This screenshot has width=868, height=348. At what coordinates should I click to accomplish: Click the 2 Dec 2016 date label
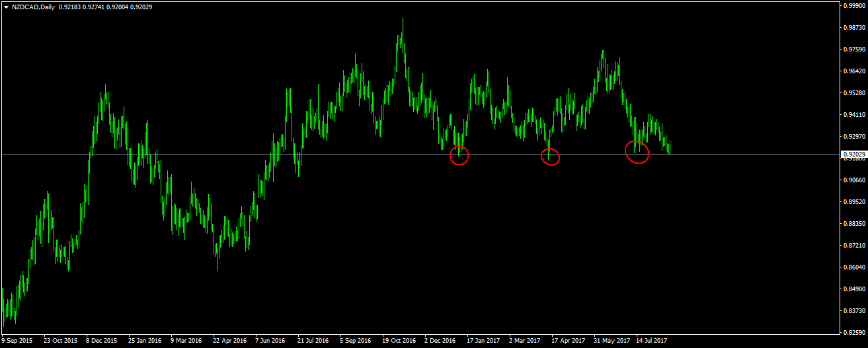(x=440, y=341)
